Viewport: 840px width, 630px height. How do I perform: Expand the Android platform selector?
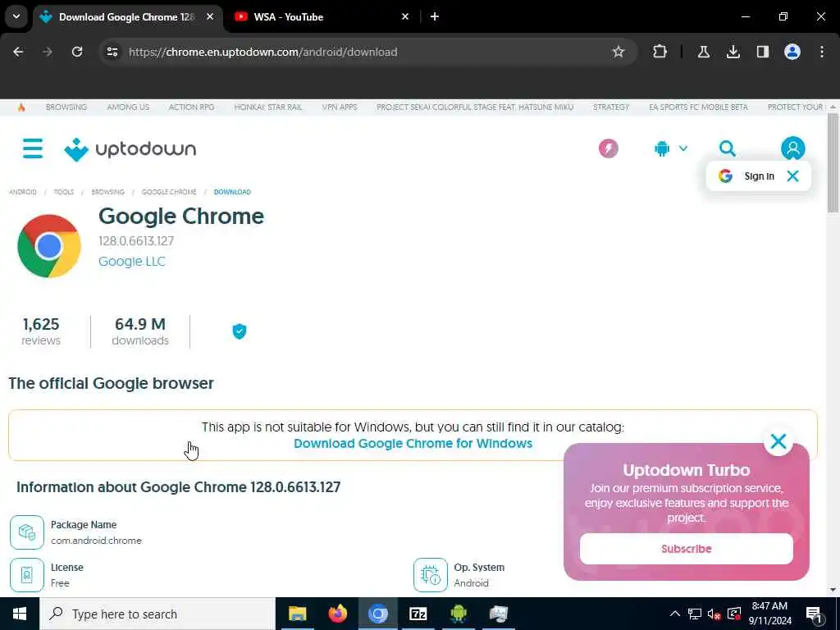pyautogui.click(x=671, y=148)
